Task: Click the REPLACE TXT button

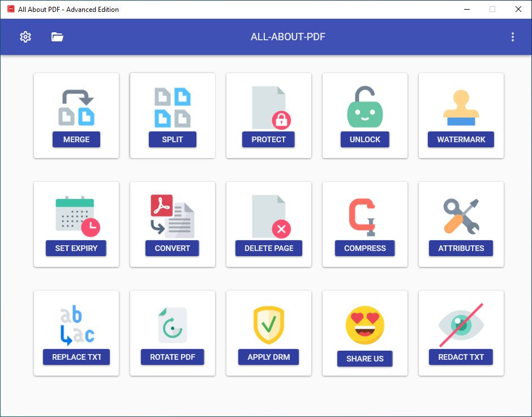Action: click(76, 357)
